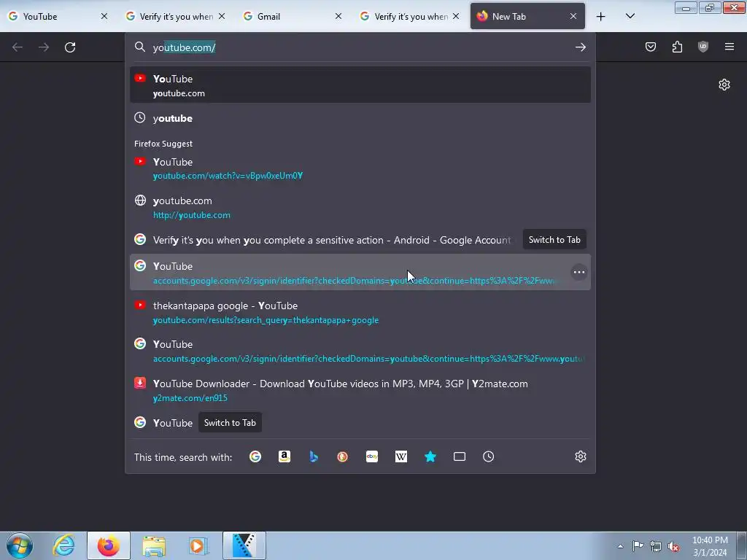Search this time with DuckDuckGo
The image size is (747, 560).
point(343,456)
